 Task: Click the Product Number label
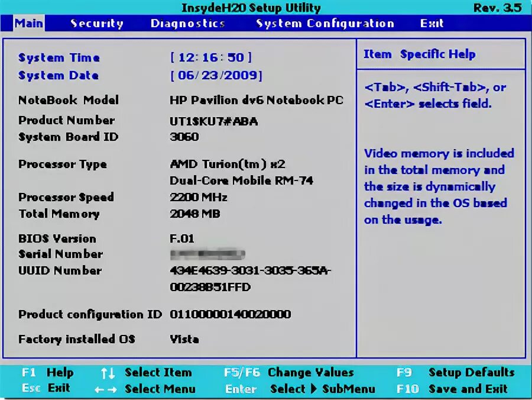click(x=66, y=120)
